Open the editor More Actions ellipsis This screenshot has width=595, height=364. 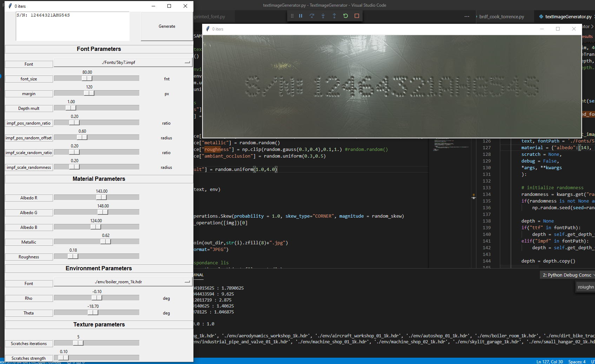click(x=467, y=16)
